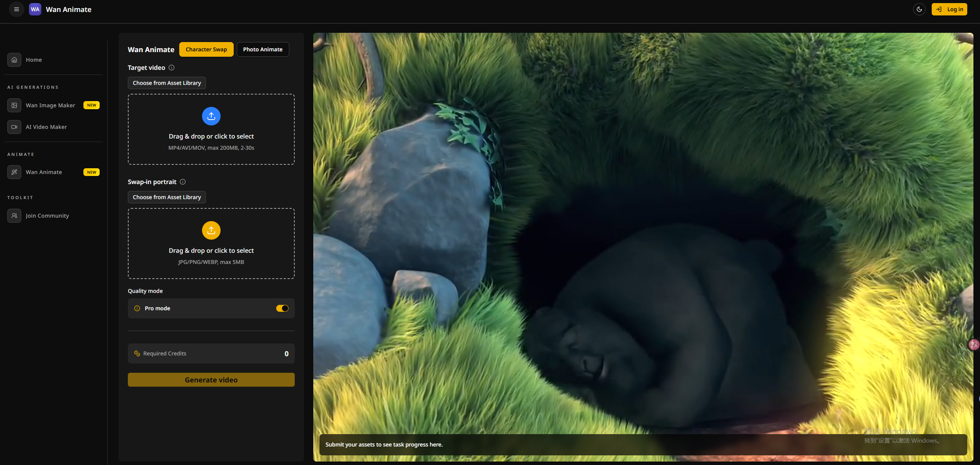Screen dimensions: 980x465
Task: Click the Log in button
Action: click(x=949, y=9)
